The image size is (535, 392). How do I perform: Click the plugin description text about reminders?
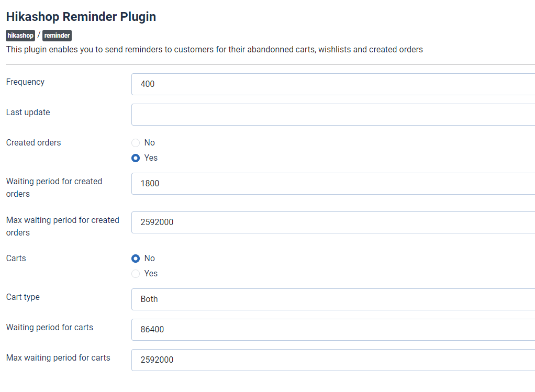pyautogui.click(x=215, y=50)
